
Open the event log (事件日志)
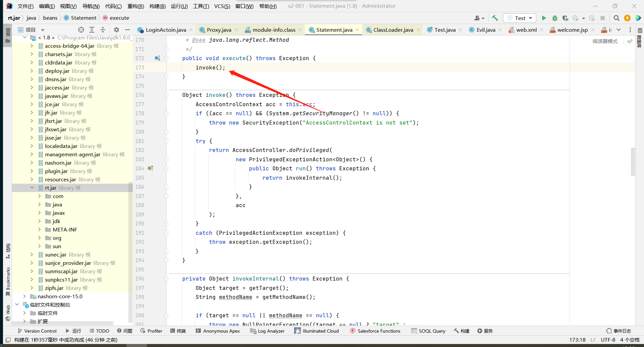pos(619,331)
